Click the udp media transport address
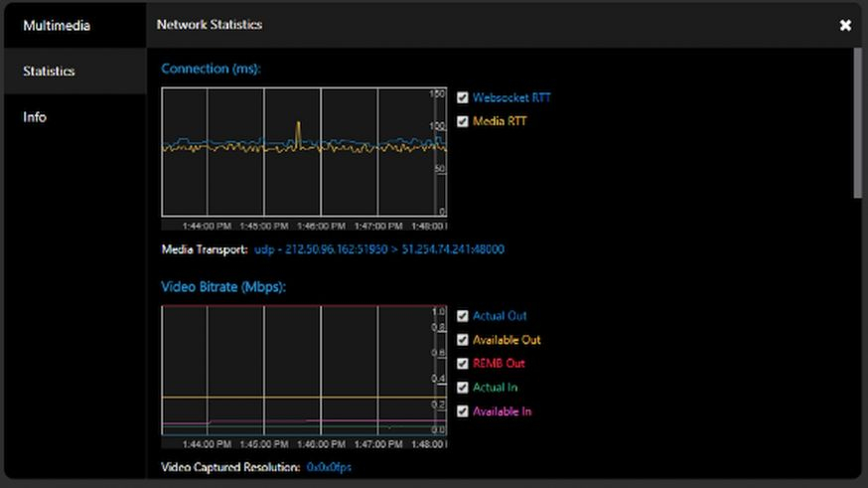Screen dimensions: 868x488 click(x=379, y=249)
